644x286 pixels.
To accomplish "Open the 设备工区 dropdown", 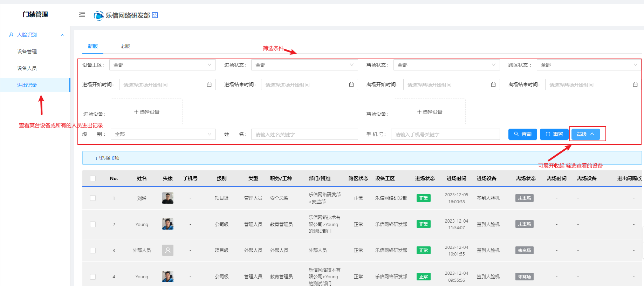I will (162, 65).
